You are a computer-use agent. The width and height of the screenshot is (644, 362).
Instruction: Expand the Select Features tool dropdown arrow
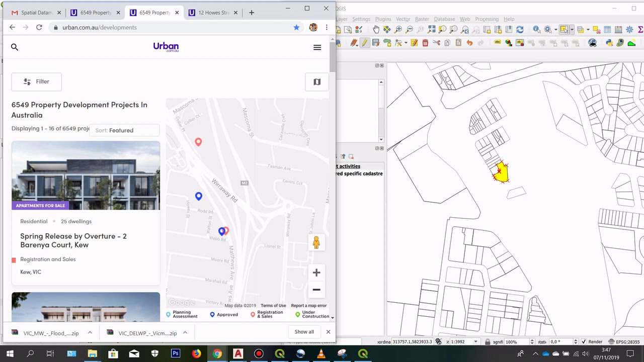572,30
